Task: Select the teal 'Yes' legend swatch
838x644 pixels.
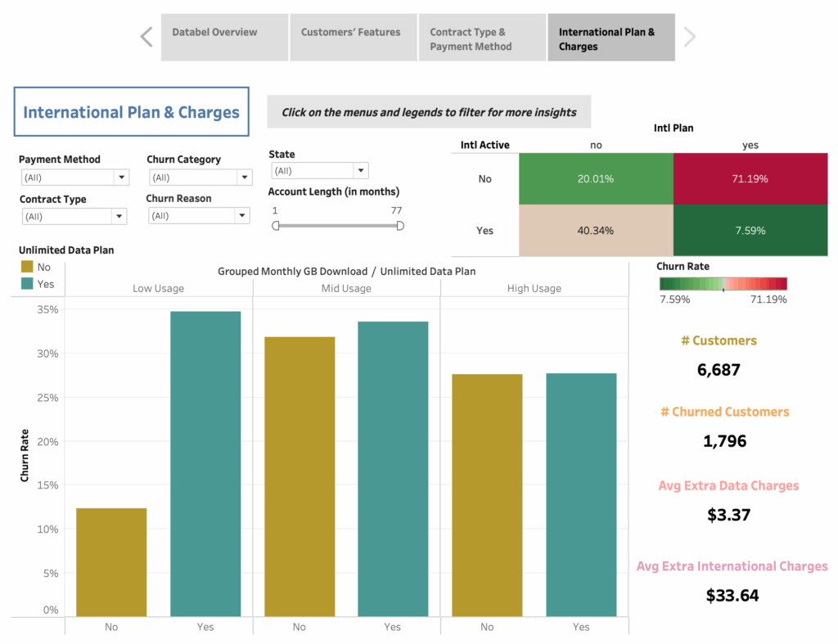Action: pyautogui.click(x=27, y=283)
